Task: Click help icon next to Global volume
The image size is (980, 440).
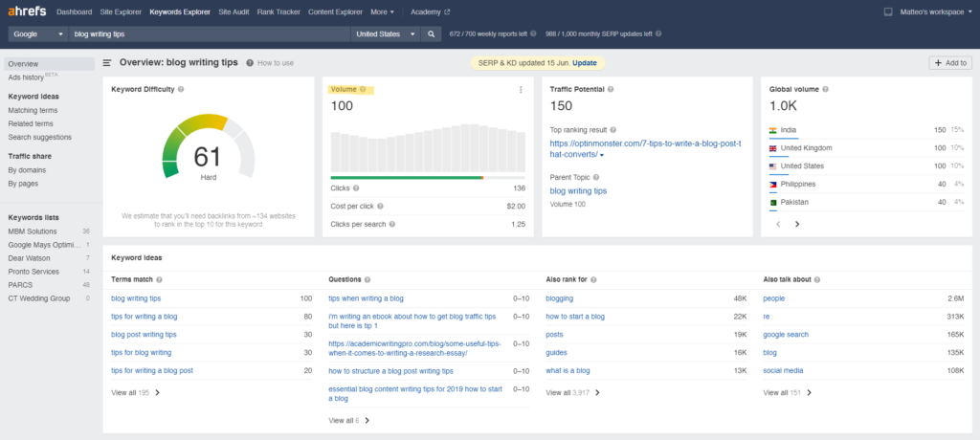Action: (825, 89)
